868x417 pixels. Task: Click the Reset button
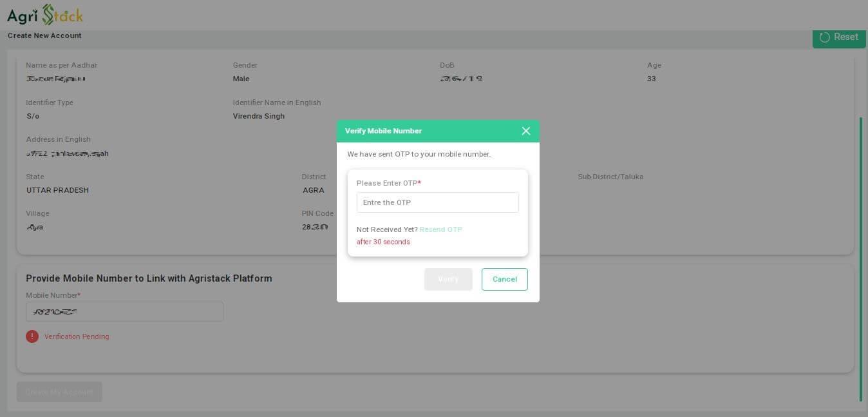click(x=839, y=37)
